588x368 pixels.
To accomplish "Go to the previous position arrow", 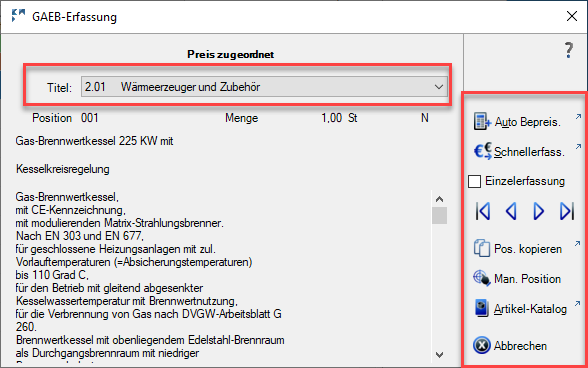I will 511,211.
